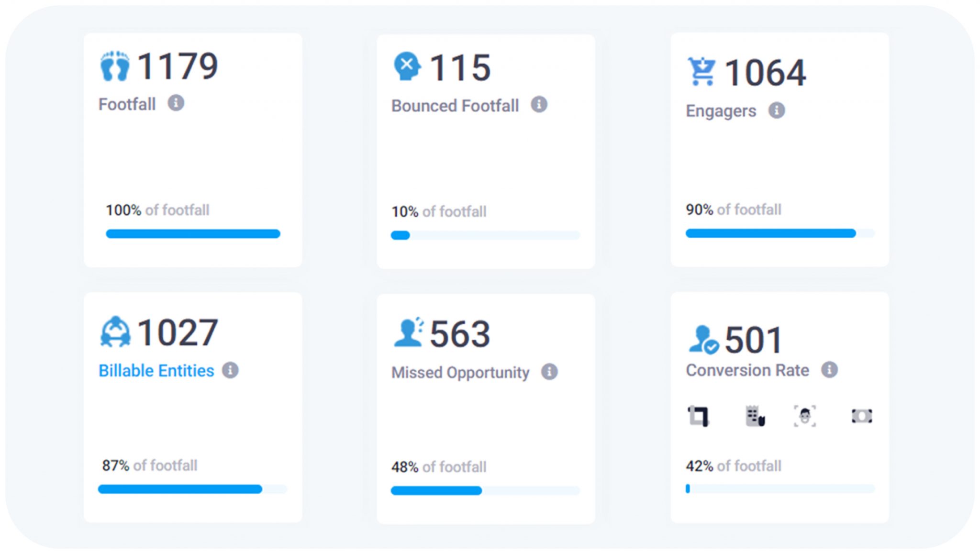This screenshot has width=980, height=554.
Task: Click the footprints icon beside 1179
Action: click(x=115, y=66)
